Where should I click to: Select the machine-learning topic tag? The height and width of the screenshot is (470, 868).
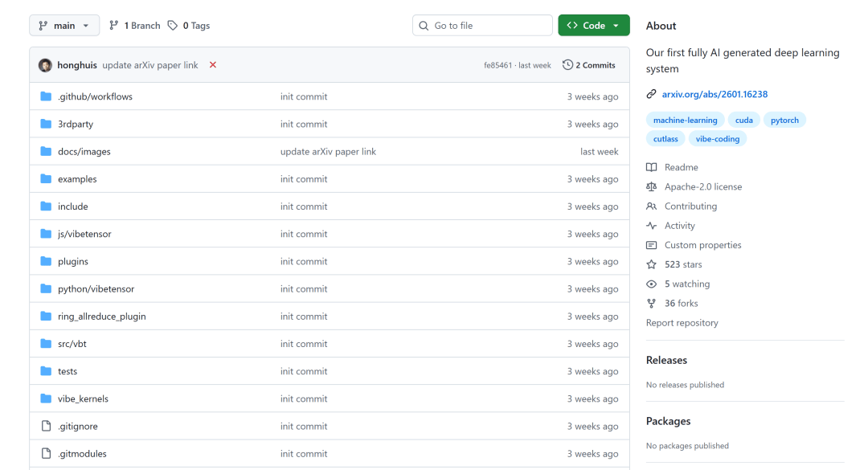pos(685,120)
